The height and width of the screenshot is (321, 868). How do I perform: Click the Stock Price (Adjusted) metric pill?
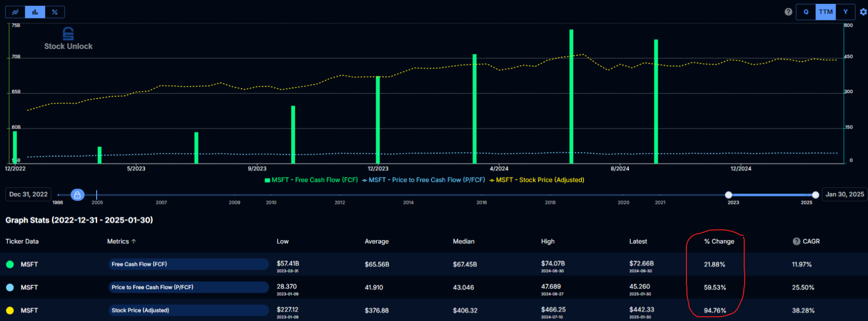pos(188,310)
